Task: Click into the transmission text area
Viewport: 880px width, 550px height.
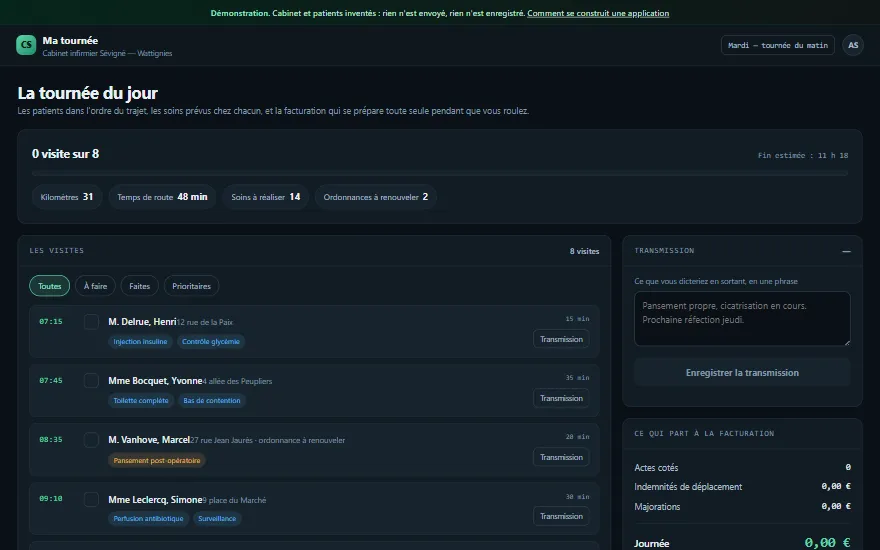Action: [742, 318]
